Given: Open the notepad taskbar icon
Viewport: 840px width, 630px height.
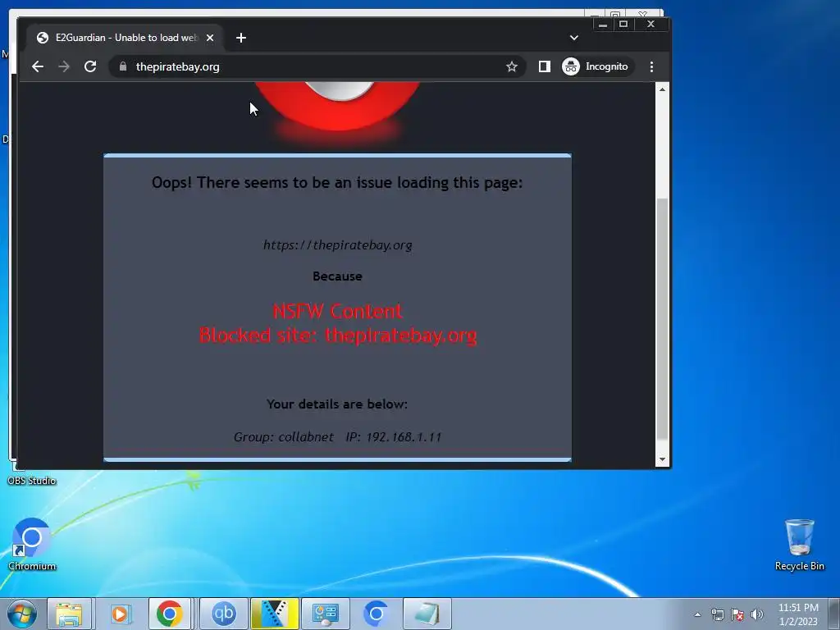Looking at the screenshot, I should point(427,614).
